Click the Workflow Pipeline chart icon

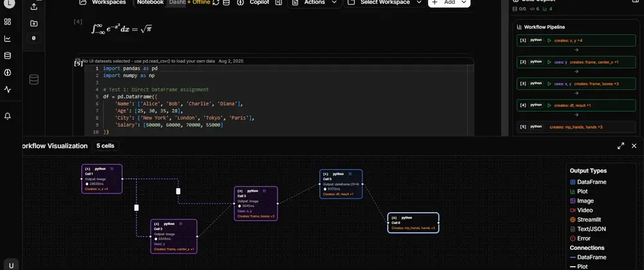pyautogui.click(x=520, y=27)
